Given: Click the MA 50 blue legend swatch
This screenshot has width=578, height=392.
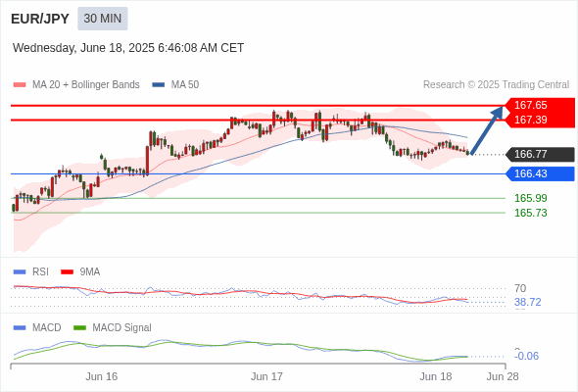Looking at the screenshot, I should [x=159, y=85].
